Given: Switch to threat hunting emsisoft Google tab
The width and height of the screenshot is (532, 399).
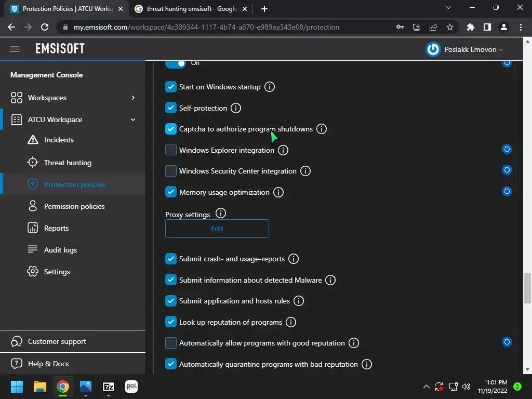Looking at the screenshot, I should tap(192, 9).
